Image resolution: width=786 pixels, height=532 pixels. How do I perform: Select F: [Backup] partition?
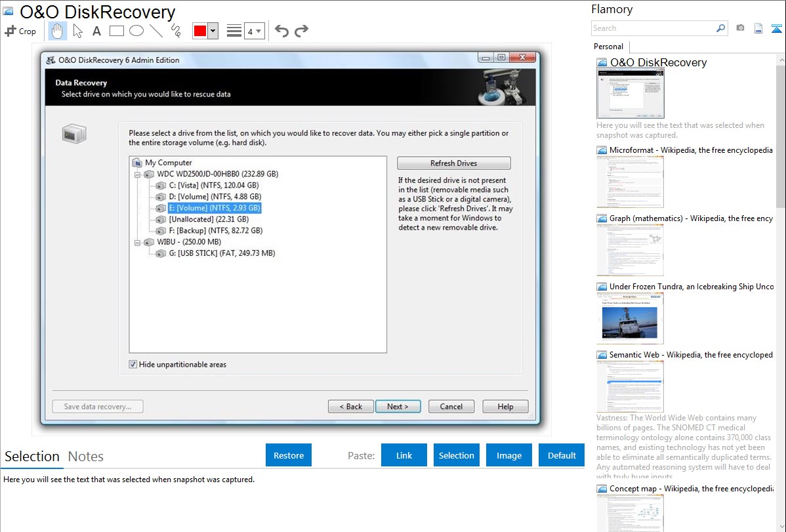pos(216,231)
